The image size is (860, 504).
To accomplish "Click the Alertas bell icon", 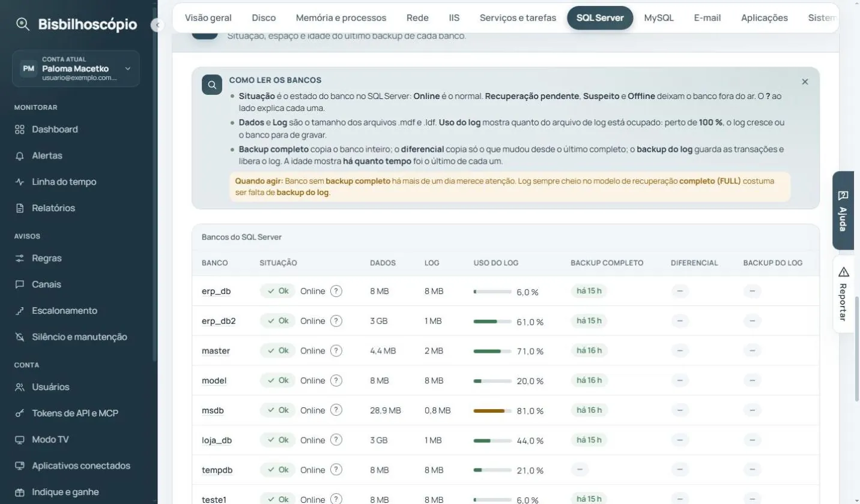I will click(x=20, y=155).
